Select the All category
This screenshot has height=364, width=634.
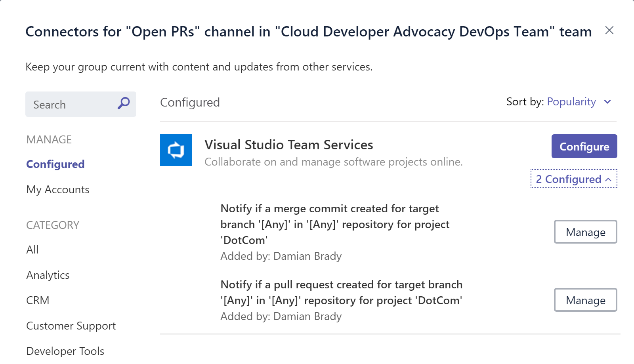tap(32, 250)
